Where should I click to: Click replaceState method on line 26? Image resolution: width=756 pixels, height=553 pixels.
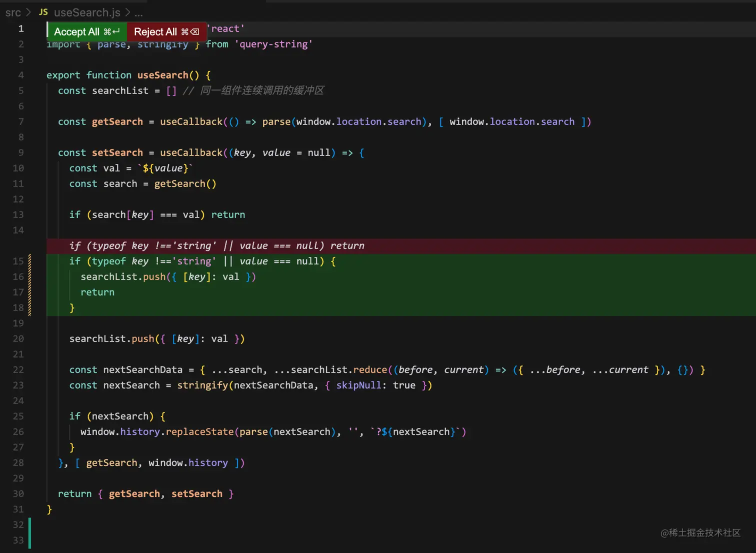click(199, 431)
